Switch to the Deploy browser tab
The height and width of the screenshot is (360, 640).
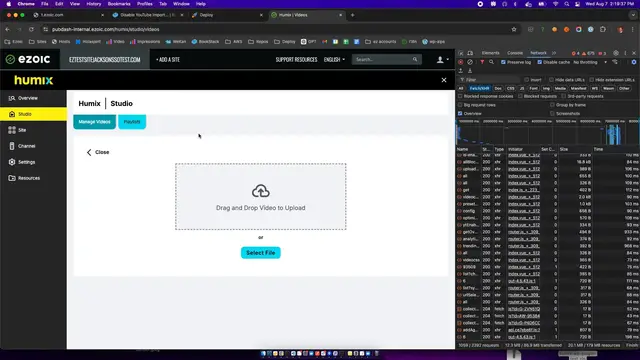pos(227,15)
